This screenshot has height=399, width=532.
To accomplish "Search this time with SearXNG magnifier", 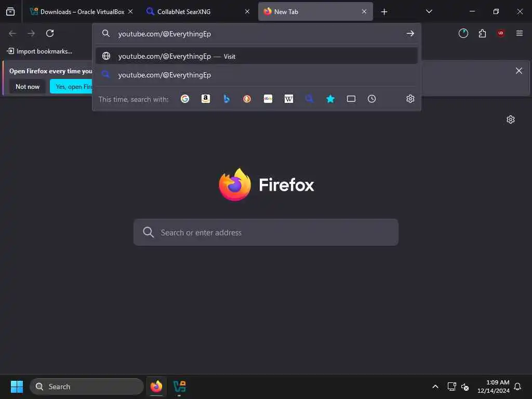I will pos(310,99).
